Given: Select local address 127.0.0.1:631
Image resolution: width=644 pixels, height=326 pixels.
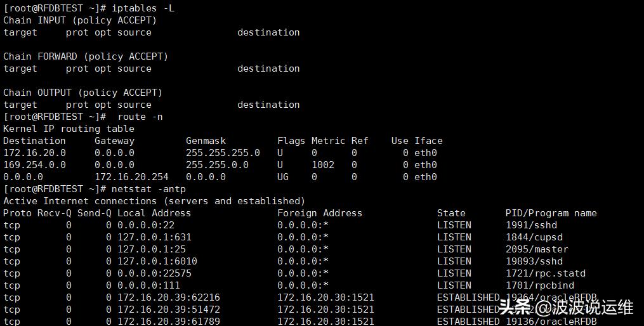Looking at the screenshot, I should (154, 237).
